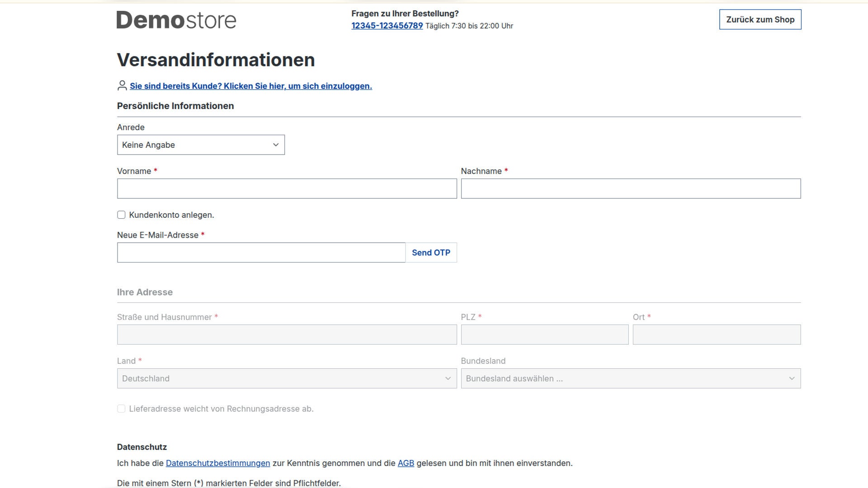This screenshot has height=488, width=868.
Task: Click the user icon beside login link
Action: [x=122, y=85]
